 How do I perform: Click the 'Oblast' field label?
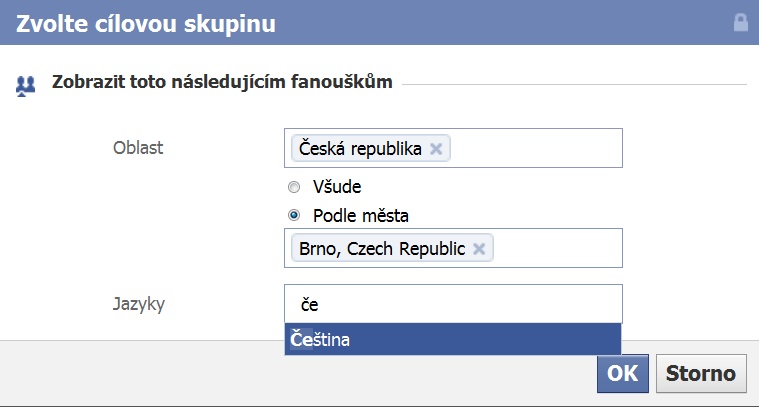138,148
